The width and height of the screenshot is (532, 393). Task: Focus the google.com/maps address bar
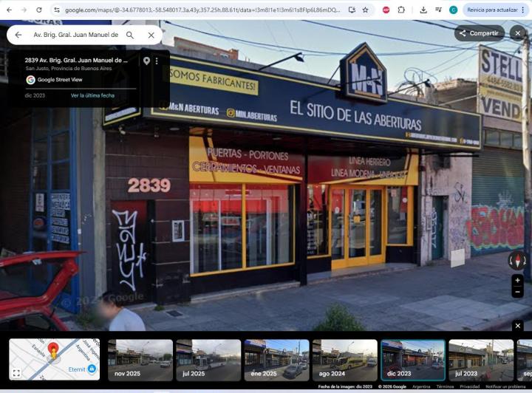coord(202,10)
